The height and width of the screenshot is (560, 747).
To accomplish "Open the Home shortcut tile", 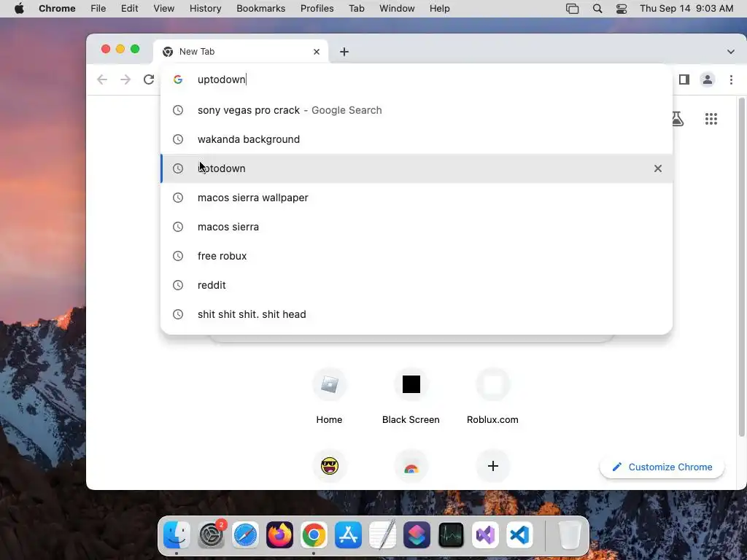I will [x=329, y=396].
